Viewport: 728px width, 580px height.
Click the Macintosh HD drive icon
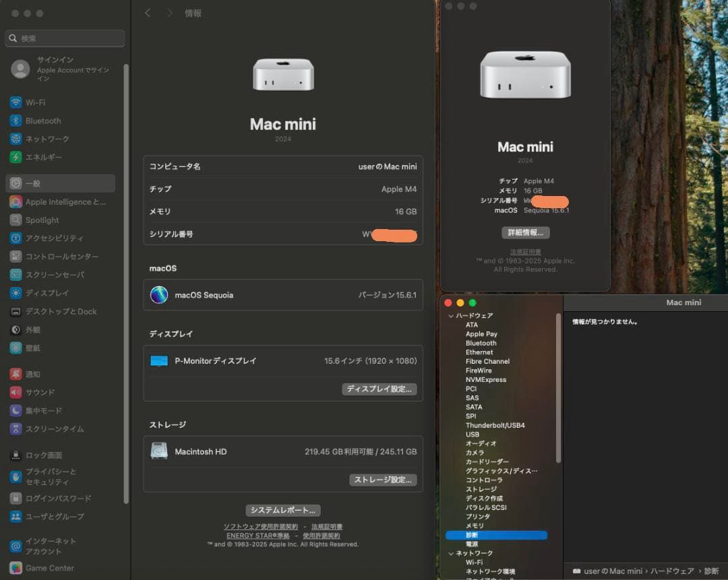pos(159,451)
